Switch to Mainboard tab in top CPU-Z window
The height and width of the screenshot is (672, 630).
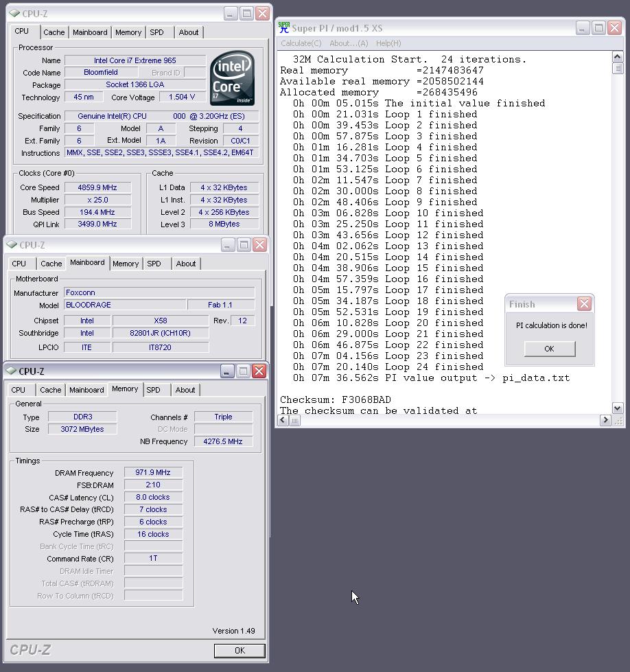pyautogui.click(x=90, y=32)
